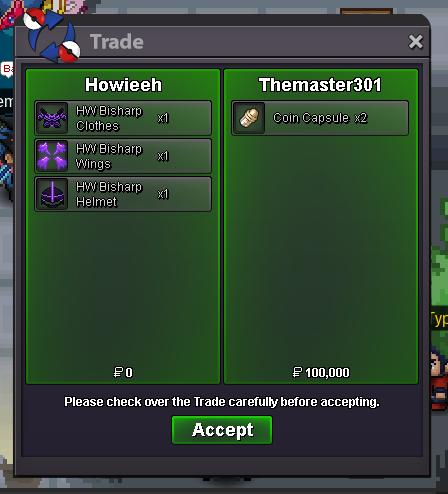The height and width of the screenshot is (494, 448).
Task: Select the Coin Capsule x2 label
Action: [x=320, y=118]
